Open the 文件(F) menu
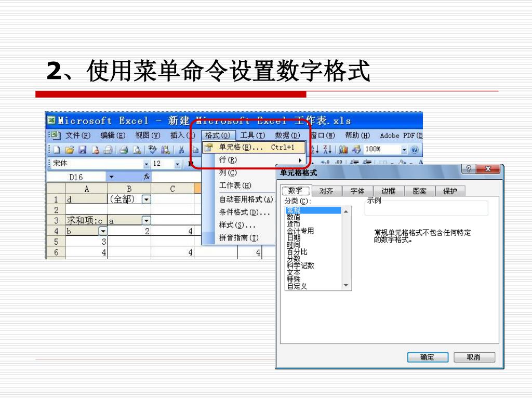Viewport: 532px width, 399px height. point(78,136)
